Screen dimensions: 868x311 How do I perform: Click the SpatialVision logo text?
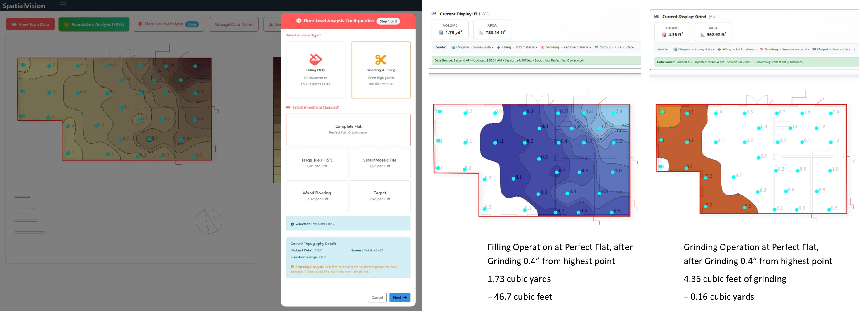tap(24, 6)
